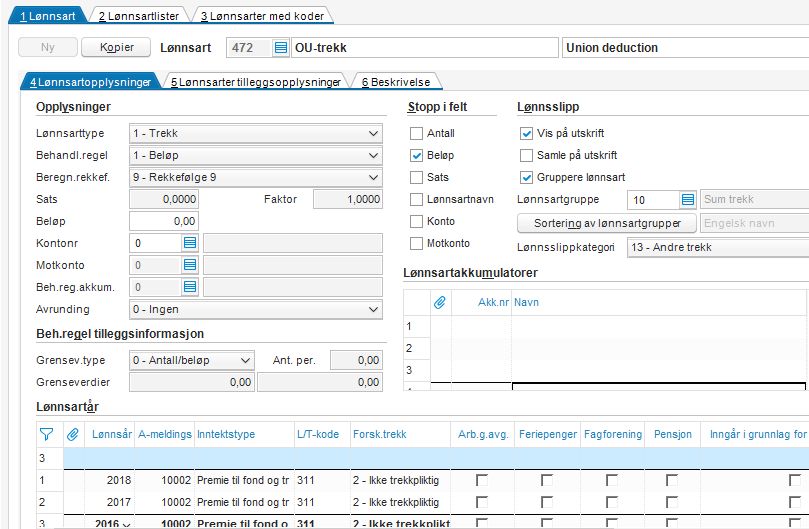Select row 1 header in Lønnsartakkumulatorer

pos(417,326)
